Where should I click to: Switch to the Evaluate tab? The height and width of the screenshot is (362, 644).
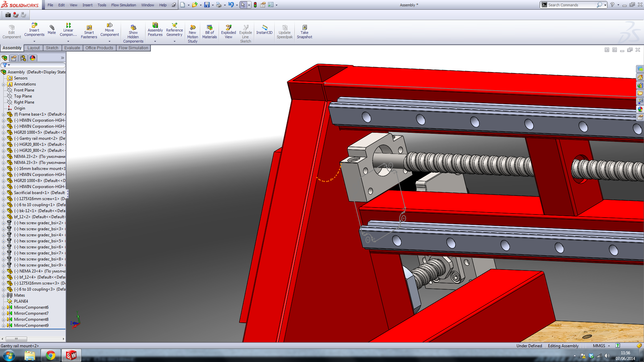click(x=72, y=48)
